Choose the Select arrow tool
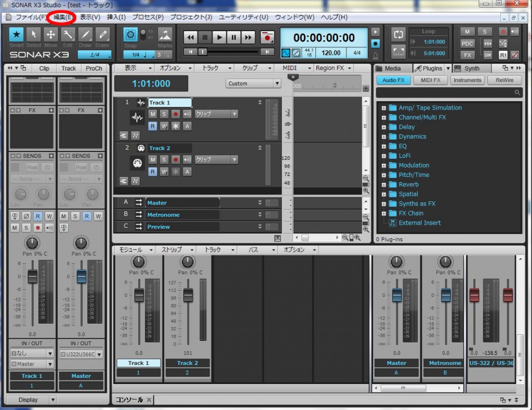The height and width of the screenshot is (410, 532). tap(34, 35)
